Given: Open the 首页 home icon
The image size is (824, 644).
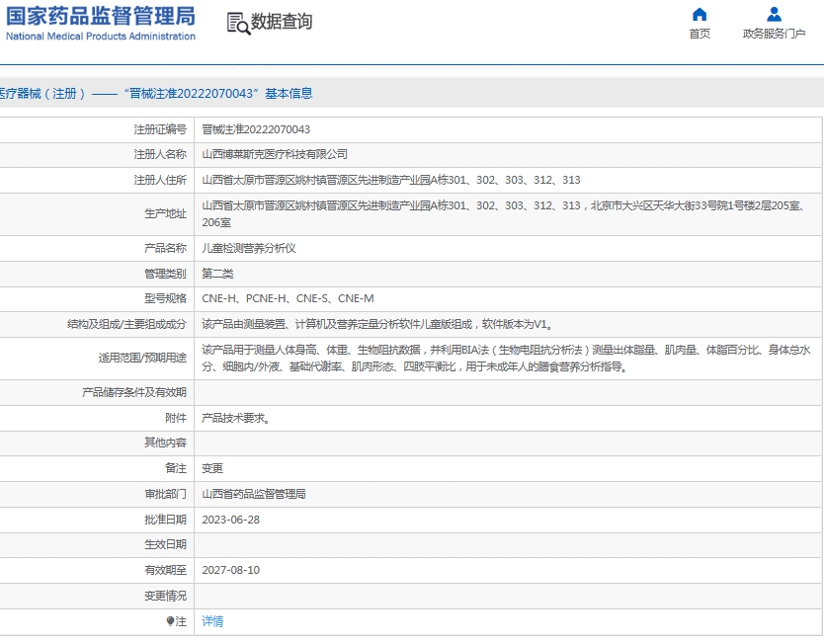Looking at the screenshot, I should [700, 14].
